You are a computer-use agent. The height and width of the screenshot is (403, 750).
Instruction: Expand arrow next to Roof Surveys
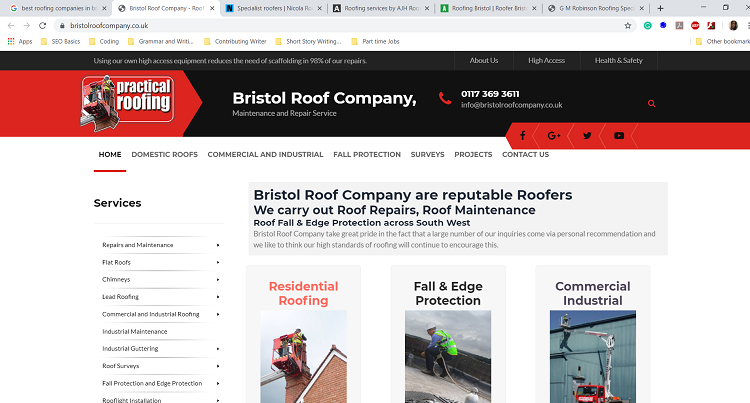218,366
